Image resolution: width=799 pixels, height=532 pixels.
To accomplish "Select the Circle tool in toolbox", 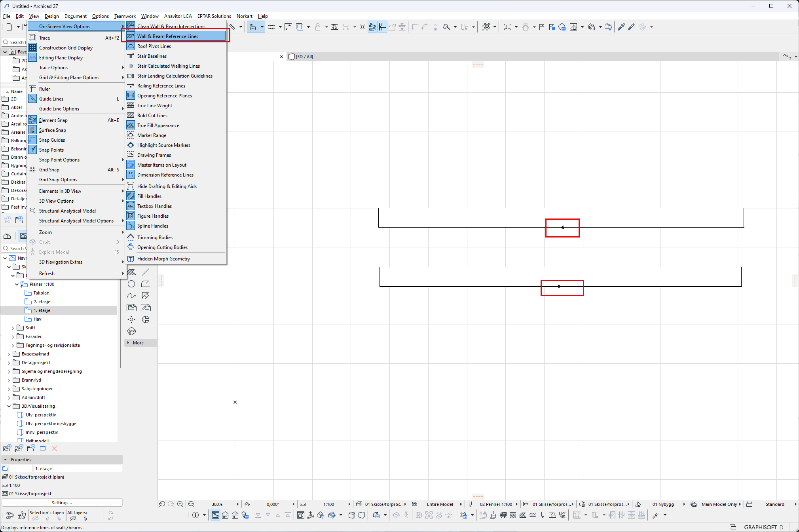I will point(131,284).
